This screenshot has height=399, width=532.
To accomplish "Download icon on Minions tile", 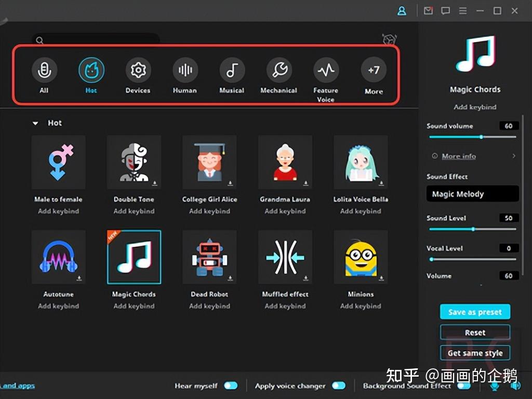I will [381, 278].
